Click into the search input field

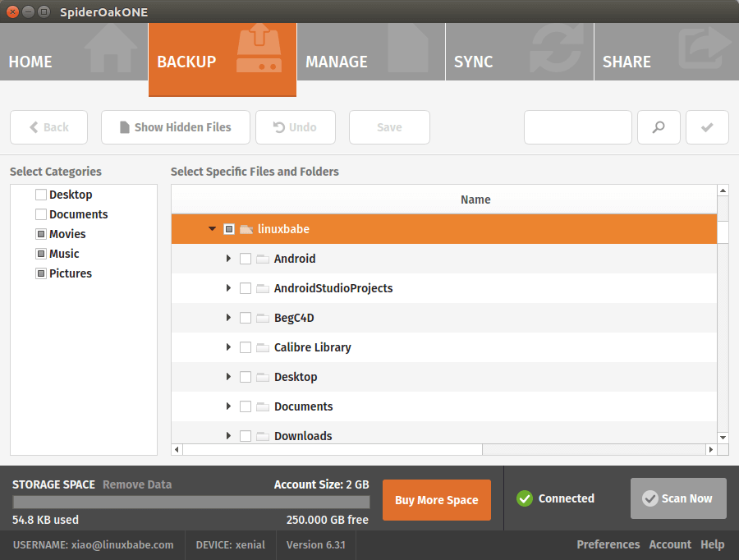pyautogui.click(x=577, y=127)
